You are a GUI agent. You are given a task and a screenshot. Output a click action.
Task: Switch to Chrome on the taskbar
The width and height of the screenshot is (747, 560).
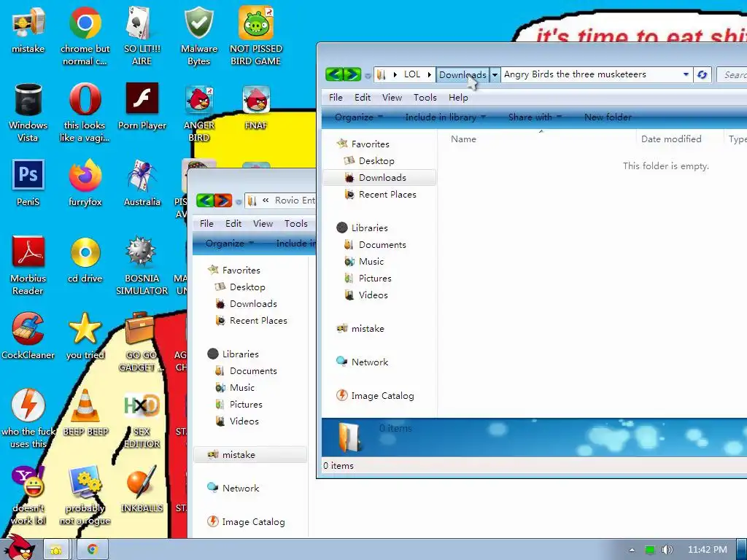pos(93,550)
